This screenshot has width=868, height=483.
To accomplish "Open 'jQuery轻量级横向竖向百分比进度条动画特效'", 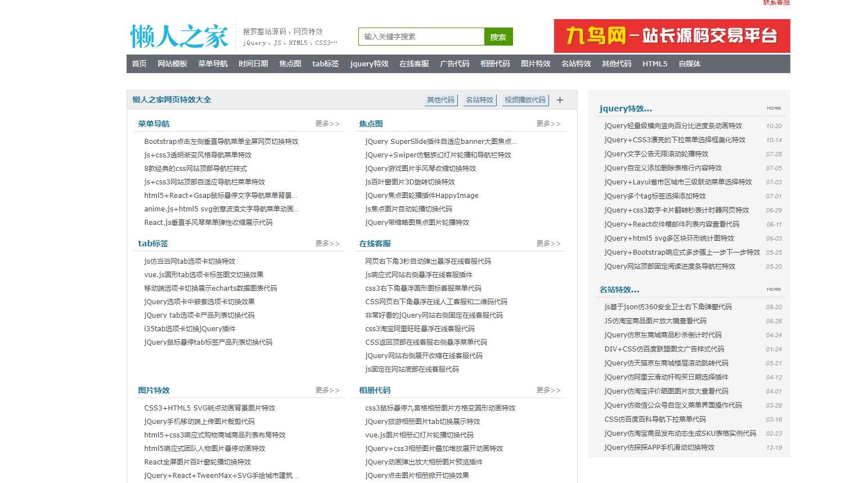I will point(673,126).
